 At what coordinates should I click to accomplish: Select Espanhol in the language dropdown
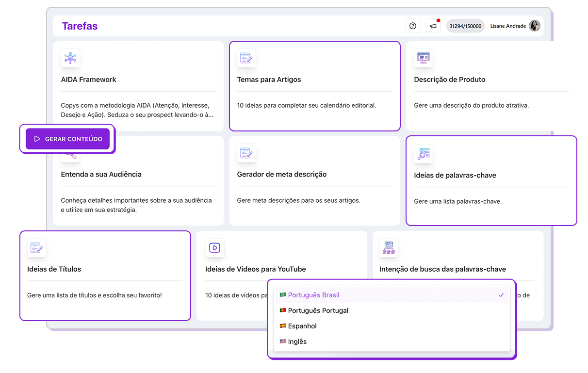(302, 326)
